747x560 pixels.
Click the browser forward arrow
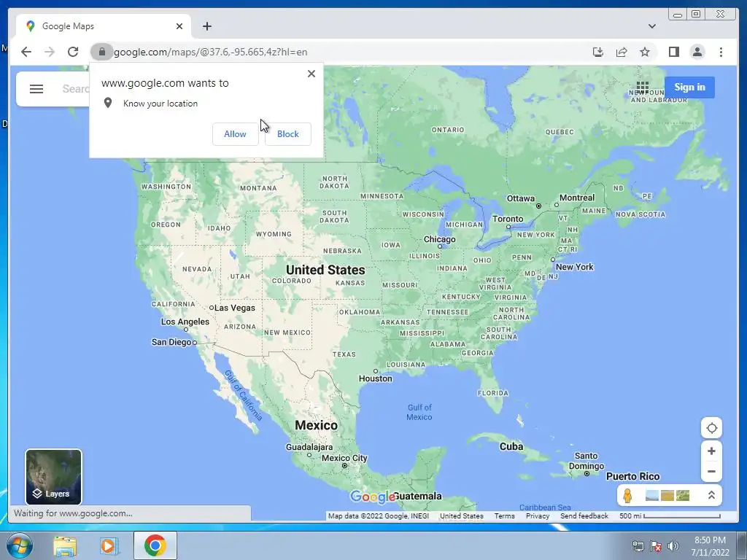click(x=50, y=52)
